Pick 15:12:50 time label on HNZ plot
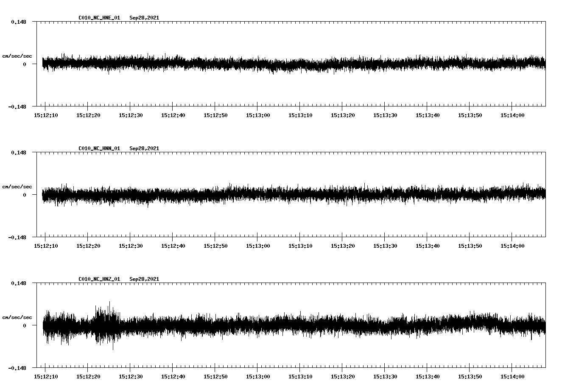 [215, 377]
